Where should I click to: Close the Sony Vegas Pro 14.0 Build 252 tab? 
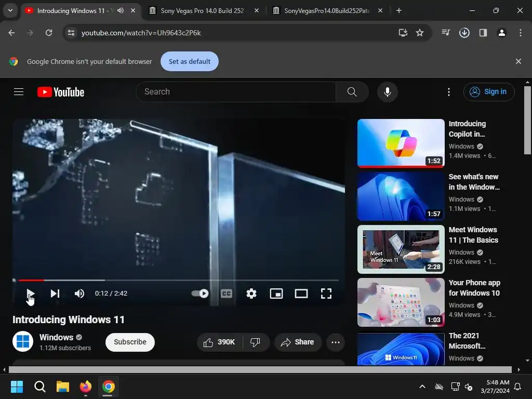tap(257, 10)
